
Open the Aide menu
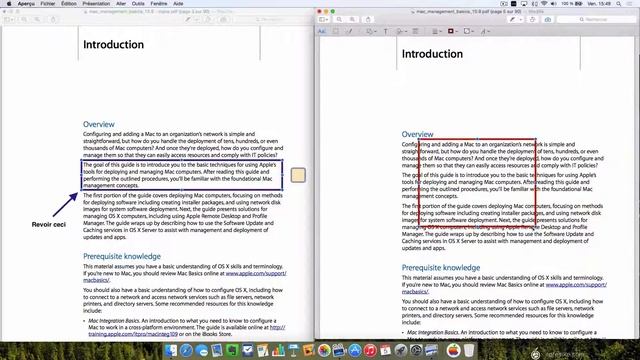tap(178, 4)
